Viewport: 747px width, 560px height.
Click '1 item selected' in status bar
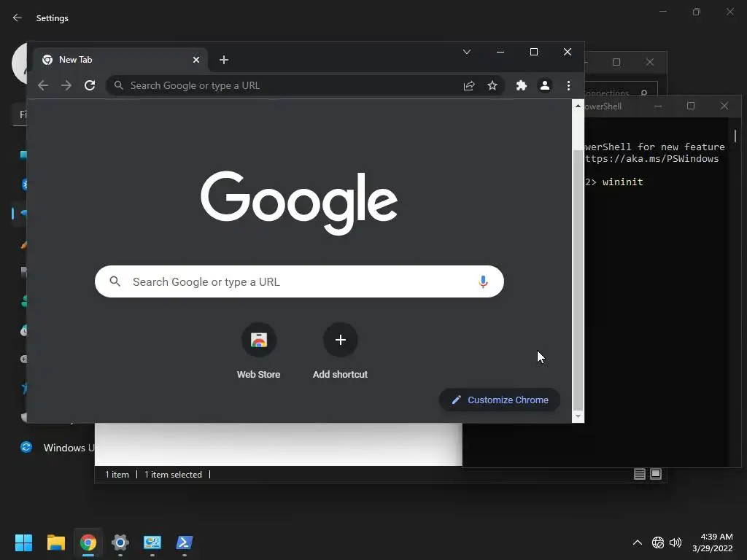(x=173, y=474)
